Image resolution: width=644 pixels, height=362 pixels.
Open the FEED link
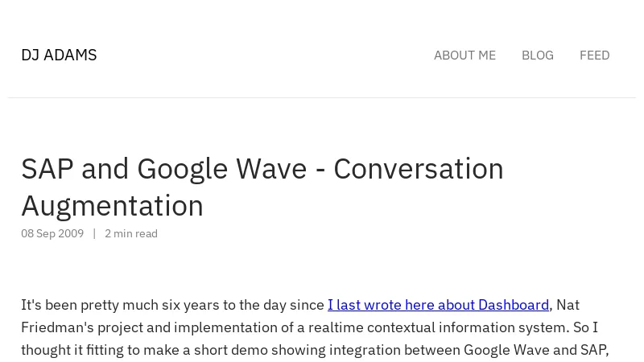(x=594, y=55)
